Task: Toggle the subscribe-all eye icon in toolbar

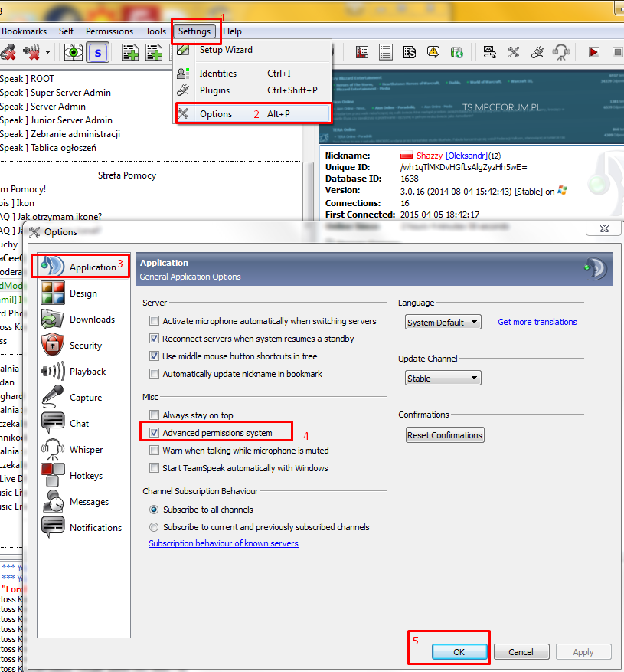Action: click(74, 52)
